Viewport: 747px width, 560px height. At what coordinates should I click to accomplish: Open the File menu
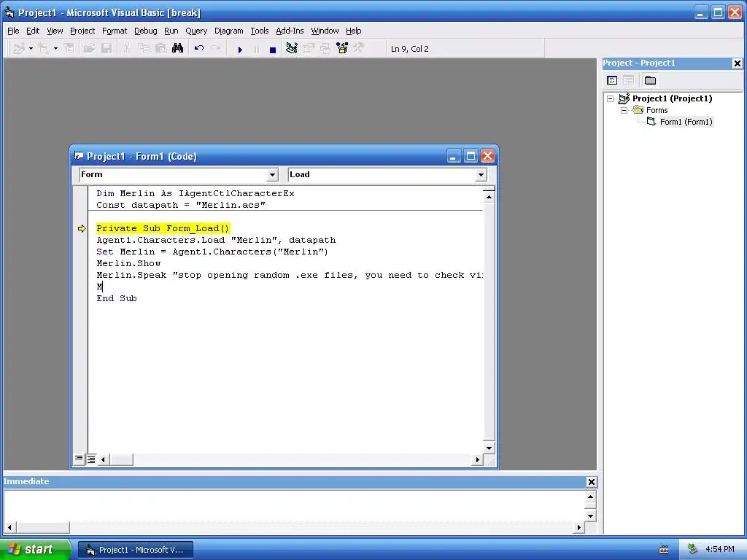click(13, 31)
